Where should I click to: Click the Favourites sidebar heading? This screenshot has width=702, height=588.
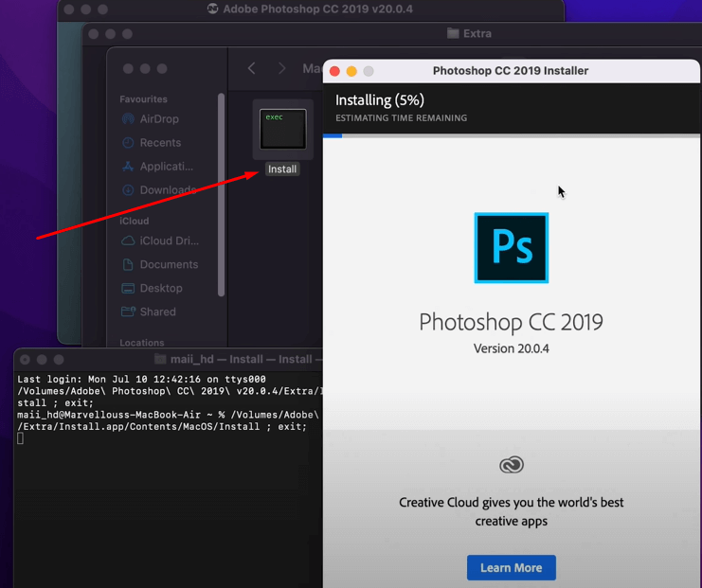coord(143,99)
